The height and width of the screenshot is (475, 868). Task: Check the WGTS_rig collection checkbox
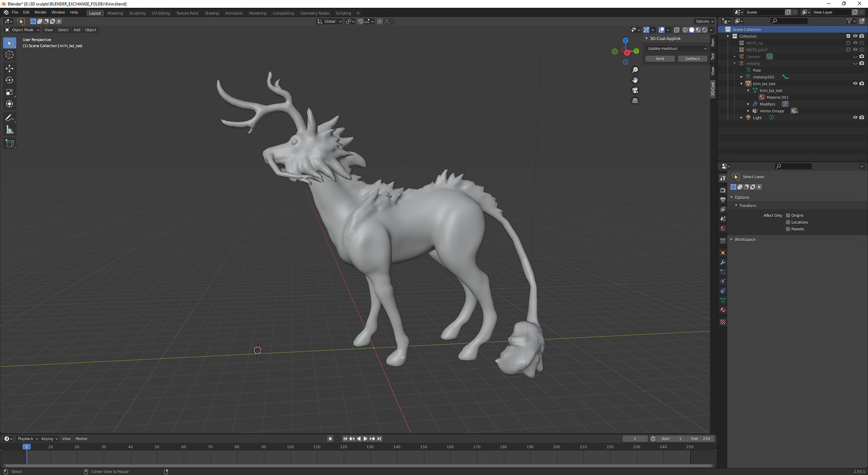[848, 43]
